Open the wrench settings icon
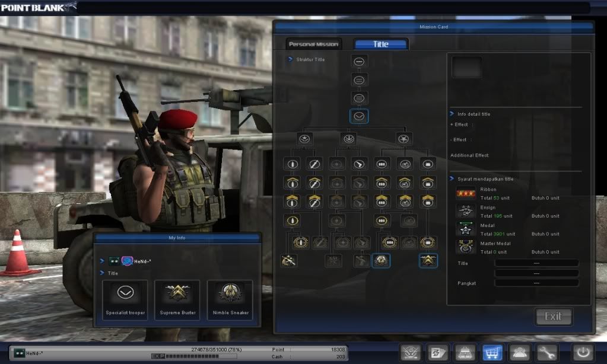 point(546,352)
